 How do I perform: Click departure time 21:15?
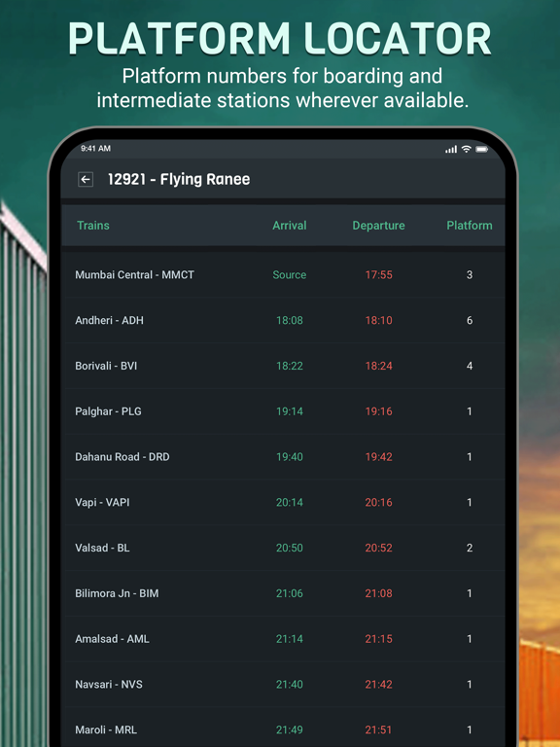pos(378,639)
